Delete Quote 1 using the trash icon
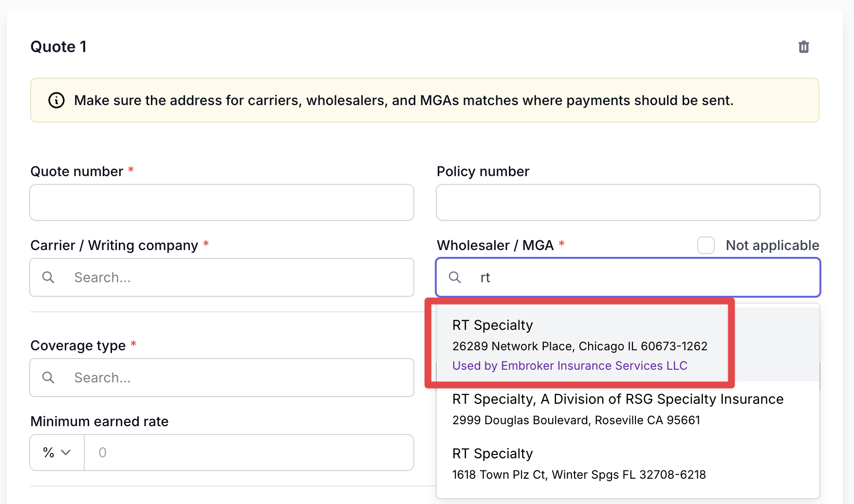This screenshot has width=854, height=504. tap(804, 47)
